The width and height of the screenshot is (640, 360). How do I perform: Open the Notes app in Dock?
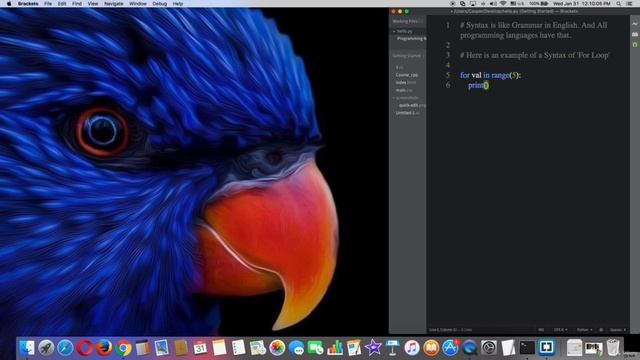point(219,348)
